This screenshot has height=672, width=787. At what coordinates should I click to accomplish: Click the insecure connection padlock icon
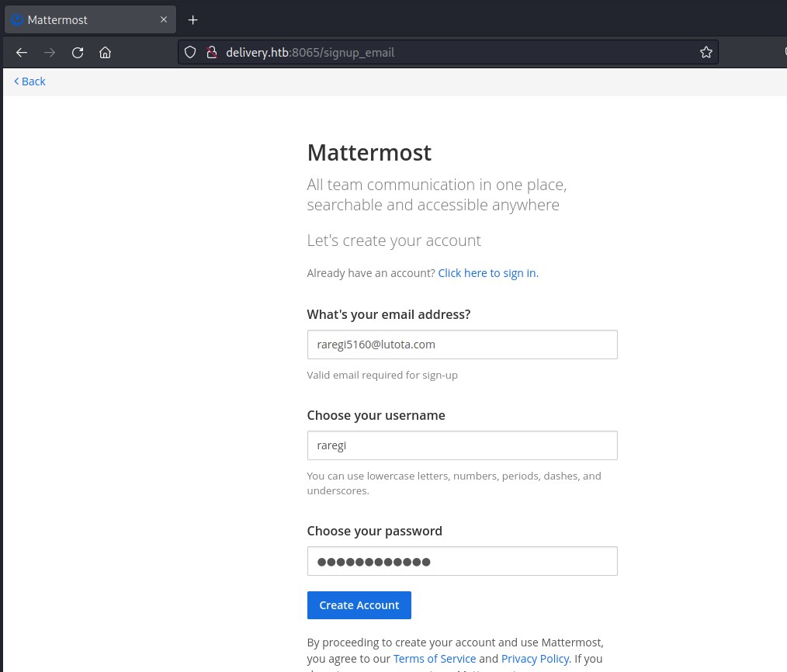click(210, 53)
